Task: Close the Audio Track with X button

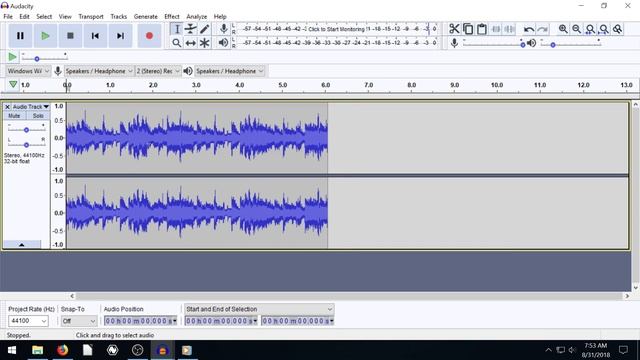Action: pyautogui.click(x=7, y=107)
